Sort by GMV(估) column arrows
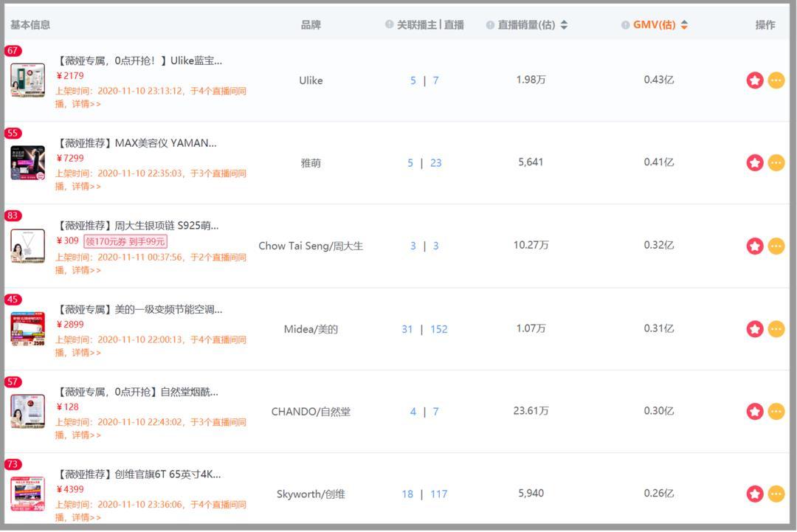This screenshot has height=532, width=797. 684,25
